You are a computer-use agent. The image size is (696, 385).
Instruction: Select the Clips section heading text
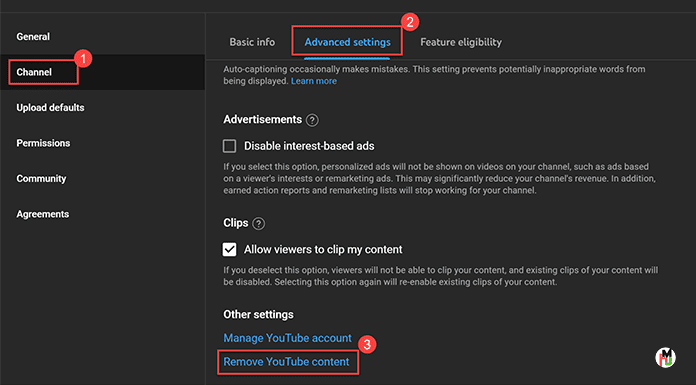pyautogui.click(x=236, y=223)
